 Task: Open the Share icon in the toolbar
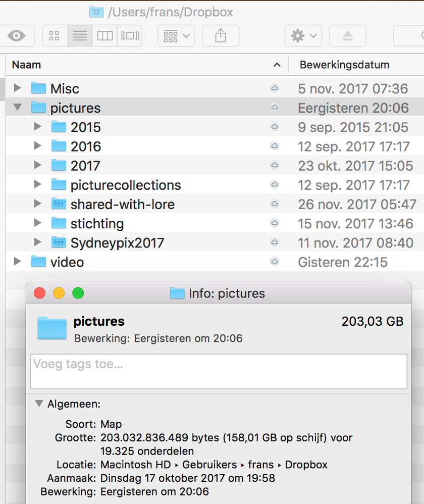(221, 35)
